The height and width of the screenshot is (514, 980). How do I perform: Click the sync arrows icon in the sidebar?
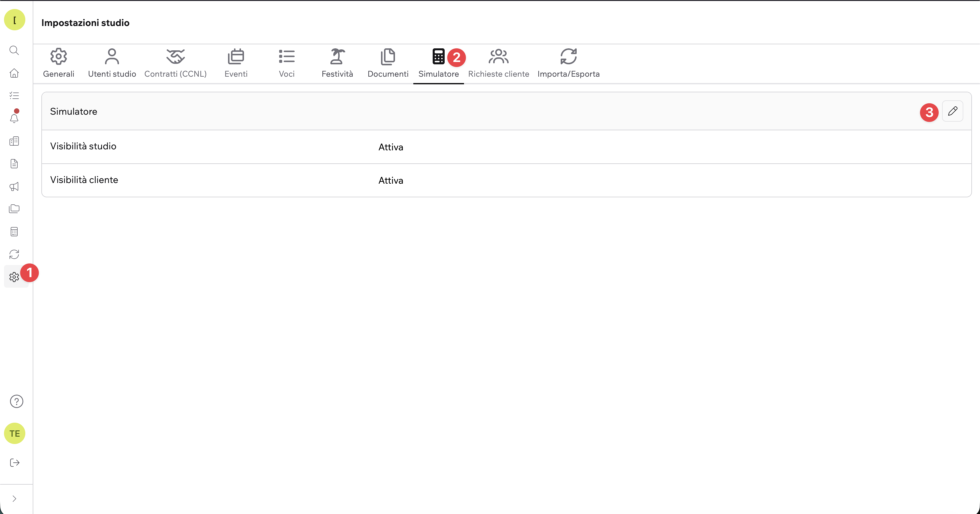(x=14, y=254)
